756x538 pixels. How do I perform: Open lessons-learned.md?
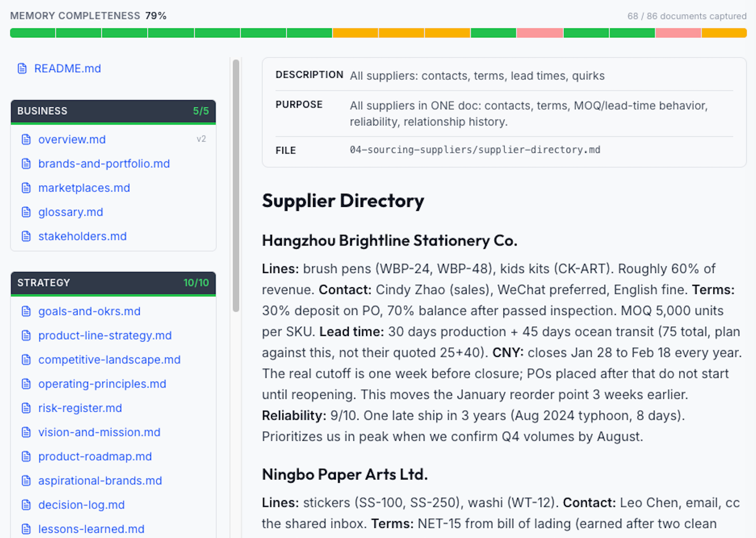91,529
